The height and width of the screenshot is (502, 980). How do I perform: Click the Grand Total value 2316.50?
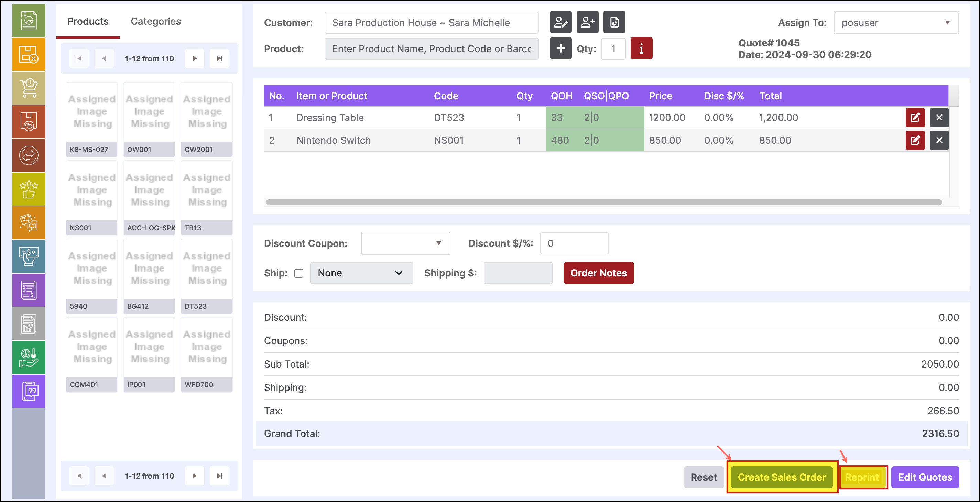click(940, 434)
